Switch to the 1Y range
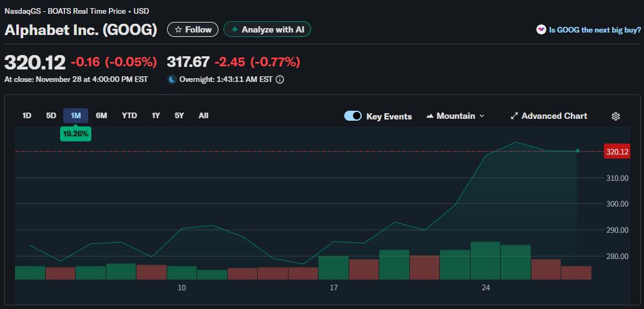Viewport: 644px width, 309px height. pyautogui.click(x=156, y=116)
